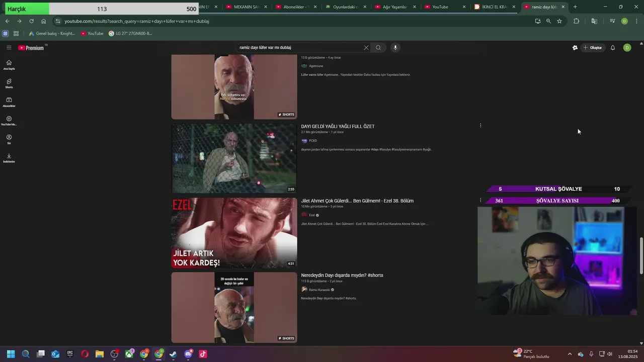Click the Oluştur create button

pyautogui.click(x=592, y=48)
